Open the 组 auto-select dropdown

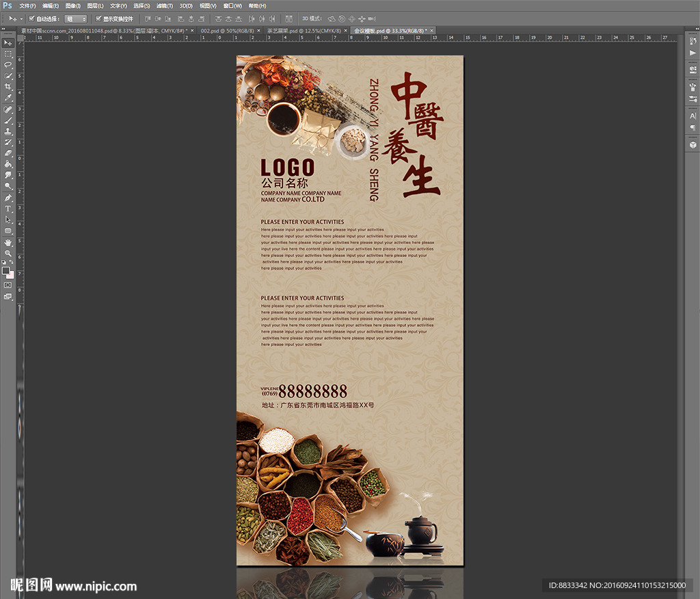click(x=75, y=18)
